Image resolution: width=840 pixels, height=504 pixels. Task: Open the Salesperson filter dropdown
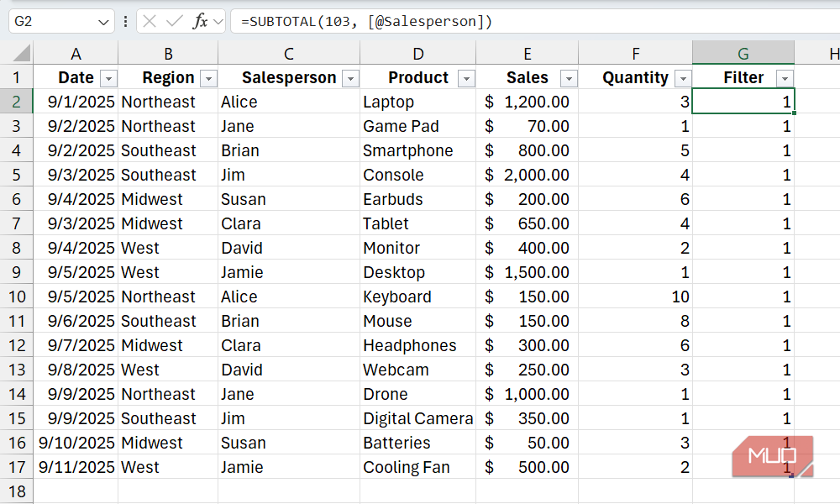[350, 78]
